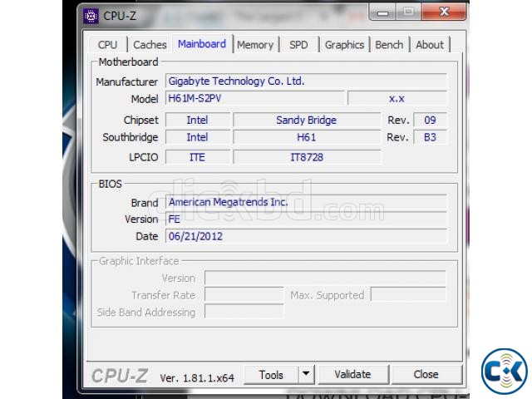Viewport: 532px width, 399px height.
Task: Click the Graphic Interface Version field
Action: click(x=325, y=278)
